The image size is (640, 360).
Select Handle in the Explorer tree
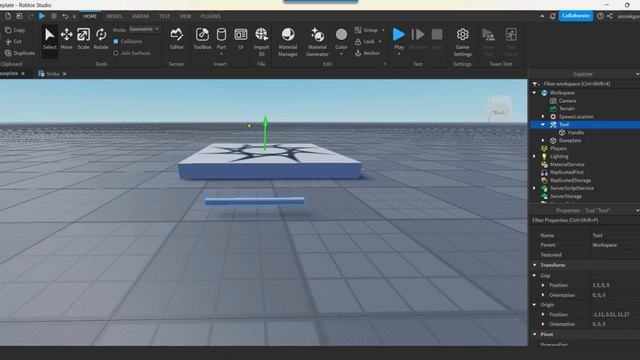(576, 132)
